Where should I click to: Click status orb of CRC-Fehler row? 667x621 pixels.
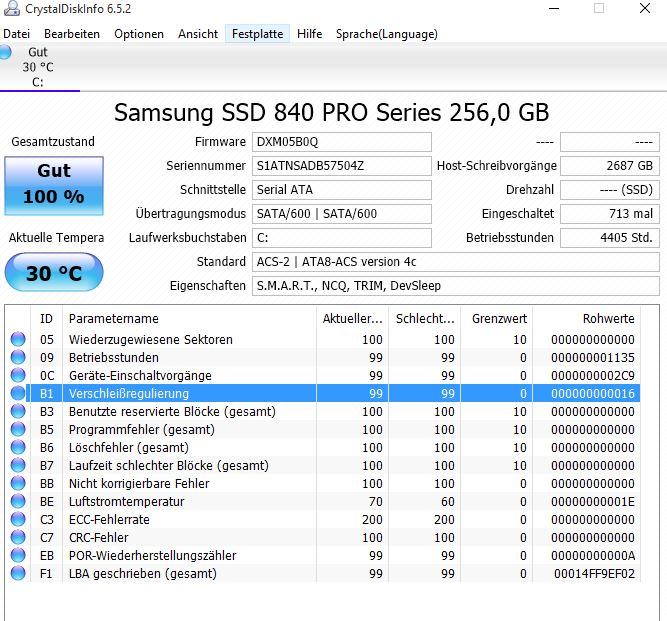click(18, 537)
